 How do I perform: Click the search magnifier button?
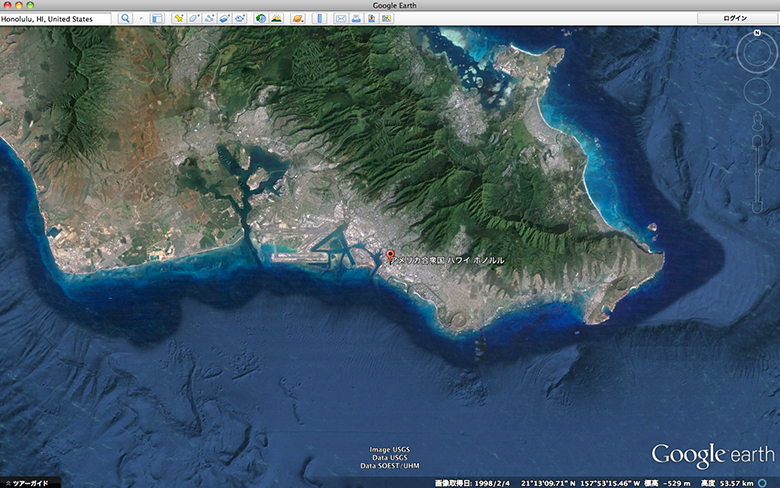coord(125,19)
